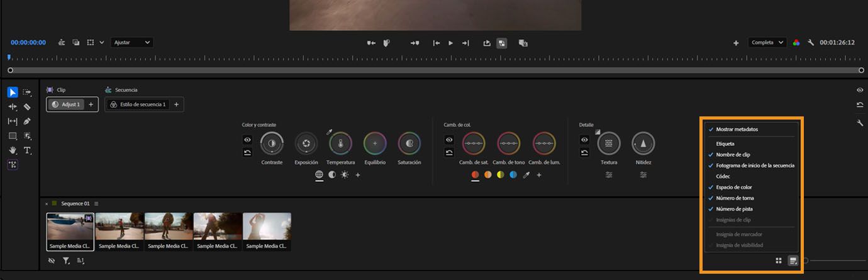Screen dimensions: 868x280
Task: Click Go to In point
Action: coord(415,43)
